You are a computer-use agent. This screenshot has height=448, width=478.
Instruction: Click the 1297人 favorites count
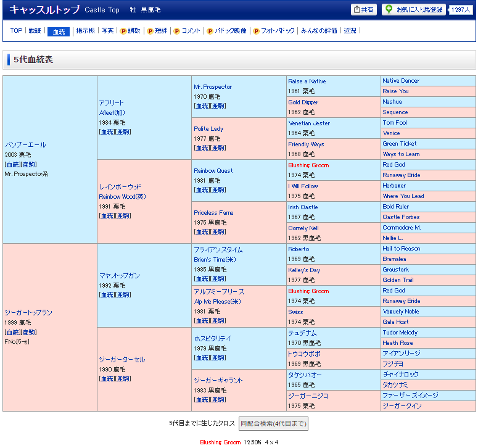tap(461, 10)
